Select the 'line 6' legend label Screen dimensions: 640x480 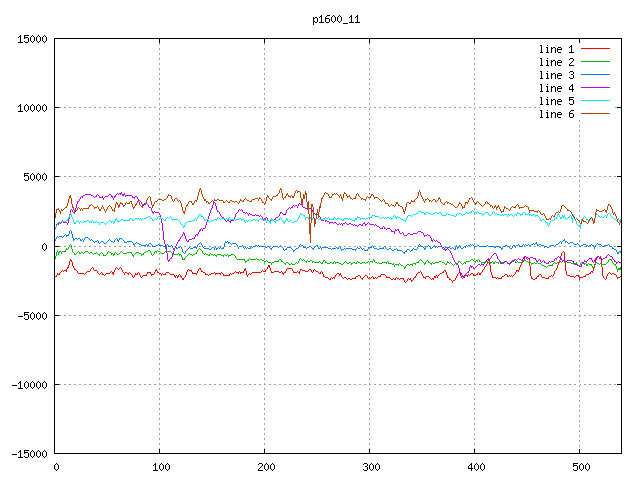tap(557, 114)
